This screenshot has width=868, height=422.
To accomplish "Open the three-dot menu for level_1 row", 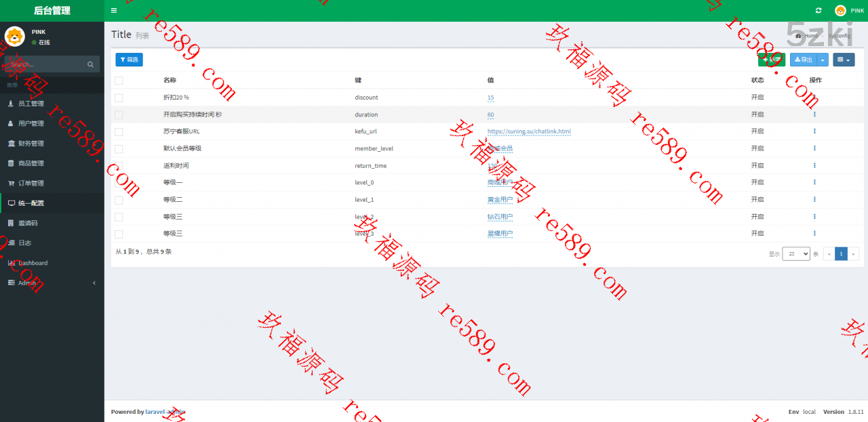I will coord(814,199).
